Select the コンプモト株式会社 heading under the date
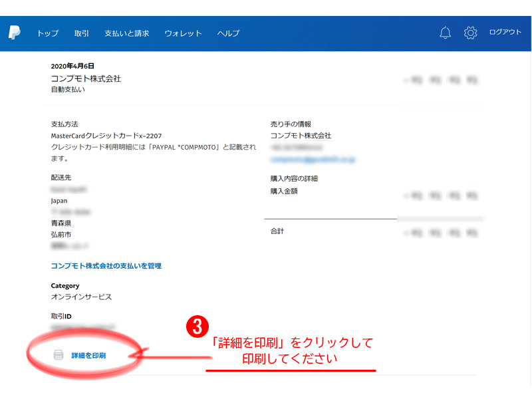532x399 pixels. pos(86,78)
